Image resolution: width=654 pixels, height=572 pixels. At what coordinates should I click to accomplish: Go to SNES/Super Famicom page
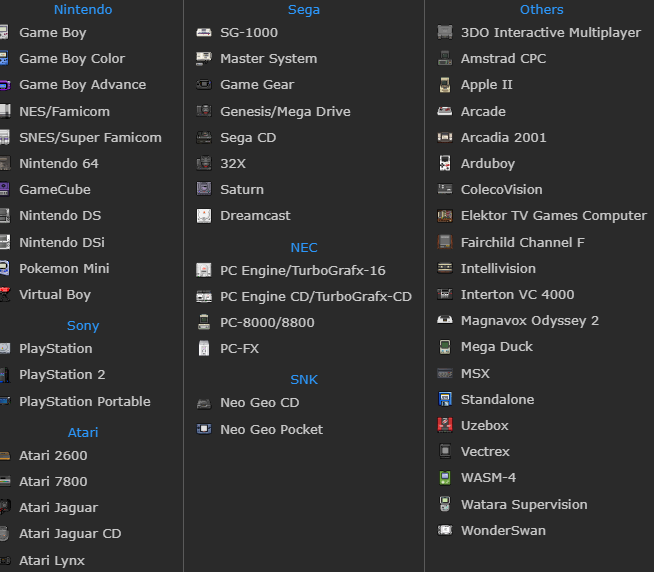90,138
